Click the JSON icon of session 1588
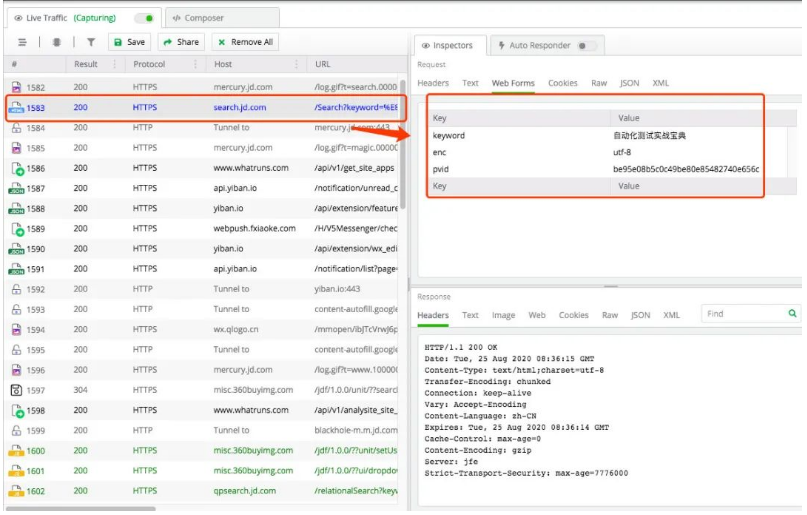Image resolution: width=807 pixels, height=515 pixels. pyautogui.click(x=16, y=208)
